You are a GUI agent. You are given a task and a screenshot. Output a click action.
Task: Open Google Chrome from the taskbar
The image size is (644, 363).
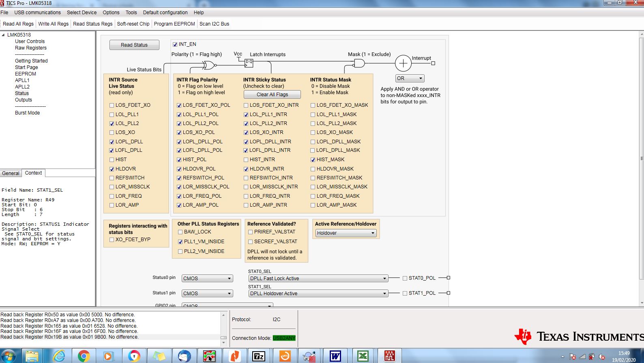[84, 356]
